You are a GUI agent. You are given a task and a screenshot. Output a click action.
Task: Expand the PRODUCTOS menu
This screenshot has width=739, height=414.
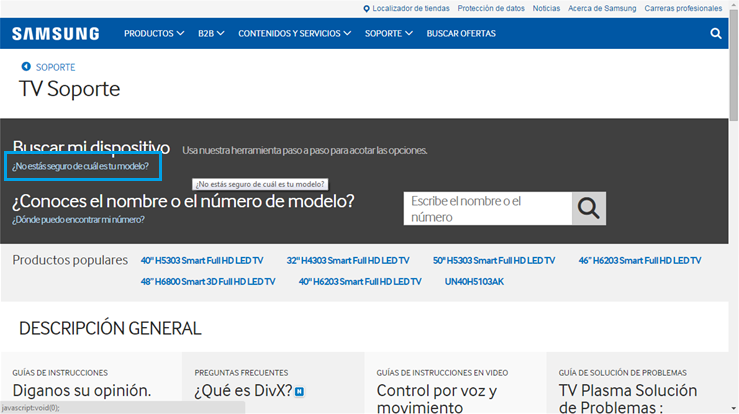point(154,33)
